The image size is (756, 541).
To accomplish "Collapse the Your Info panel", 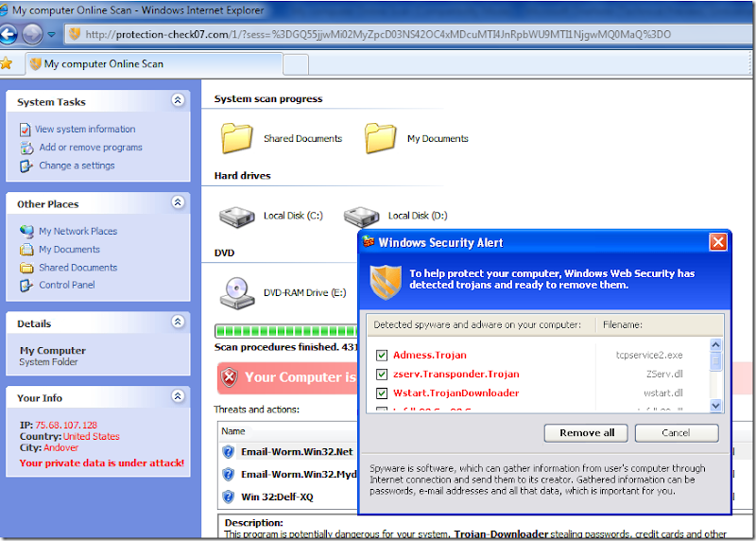I will pos(178,396).
